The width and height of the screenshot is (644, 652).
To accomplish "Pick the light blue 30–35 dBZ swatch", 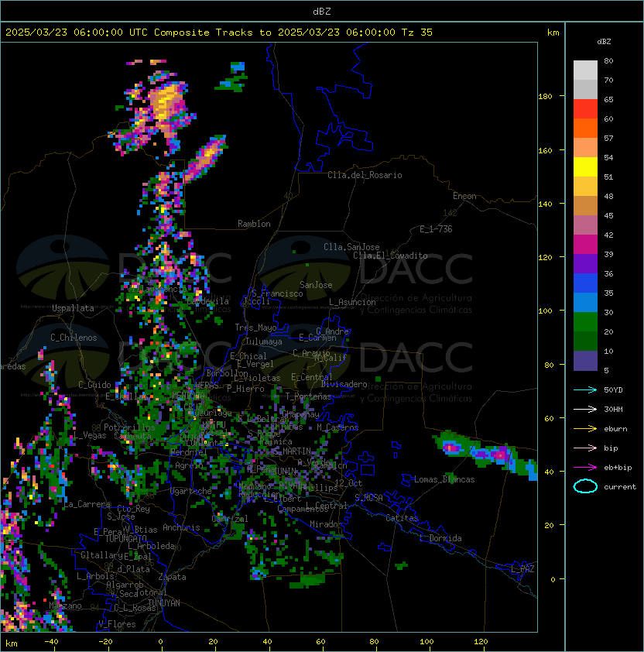I will (585, 302).
